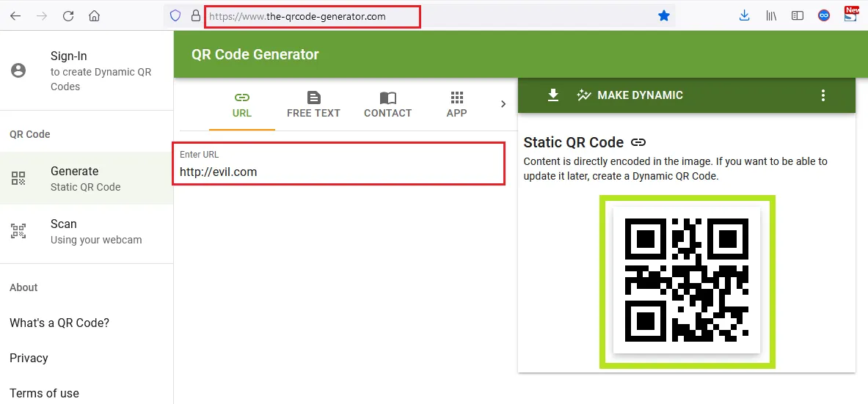This screenshot has width=868, height=404.
Task: Expand more QR types with right chevron
Action: coord(503,104)
